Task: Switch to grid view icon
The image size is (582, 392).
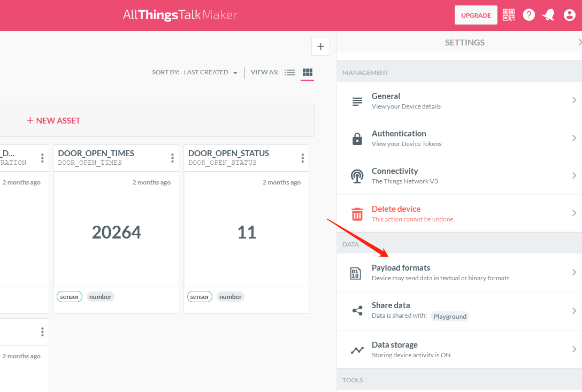Action: (x=308, y=72)
